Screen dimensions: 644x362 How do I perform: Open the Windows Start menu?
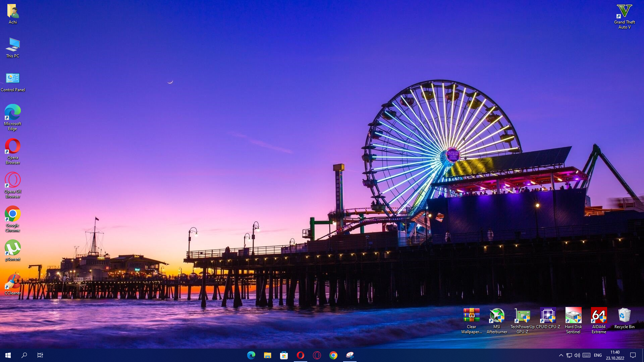8,355
